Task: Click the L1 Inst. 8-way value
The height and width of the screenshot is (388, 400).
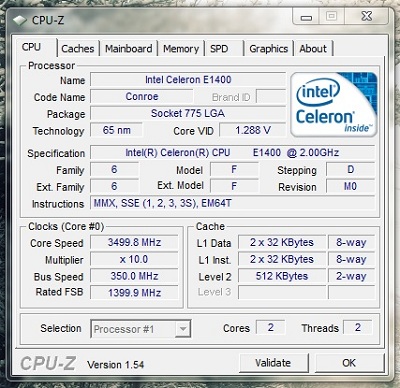Action: 351,259
